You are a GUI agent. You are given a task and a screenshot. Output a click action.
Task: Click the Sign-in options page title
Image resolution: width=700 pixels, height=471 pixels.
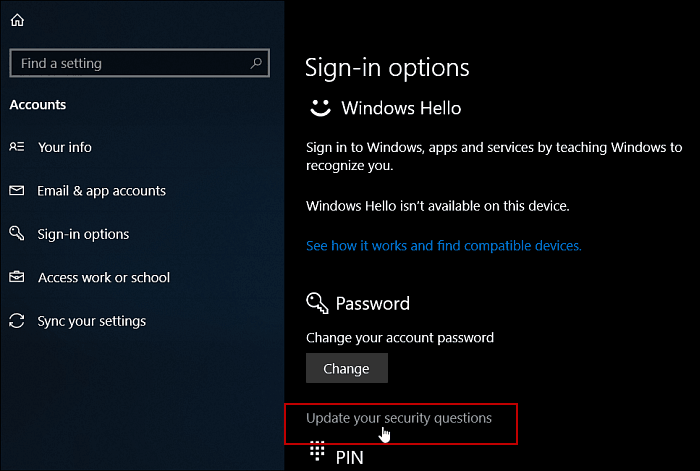pos(387,68)
